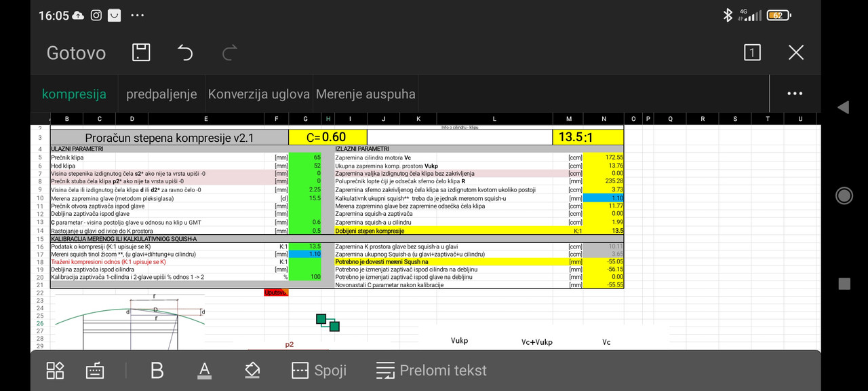
Task: Select title cell Proračun stepena kompresije v2.1
Action: (169, 137)
